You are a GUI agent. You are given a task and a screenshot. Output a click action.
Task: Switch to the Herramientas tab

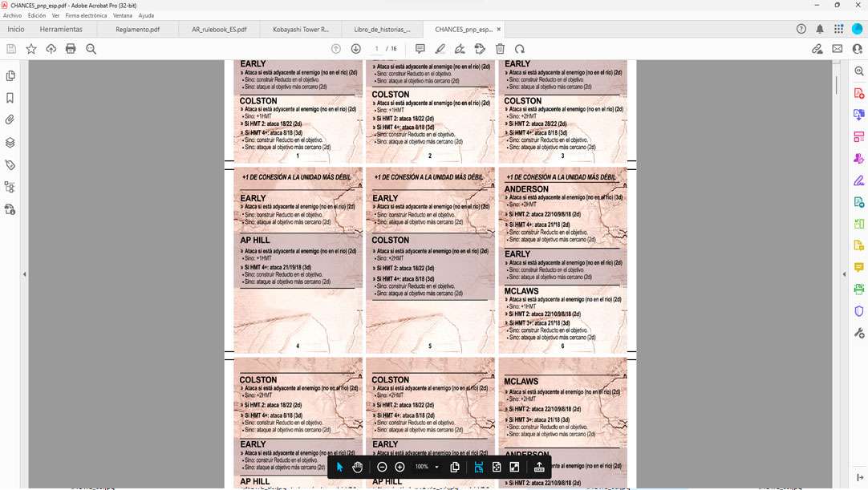point(61,30)
